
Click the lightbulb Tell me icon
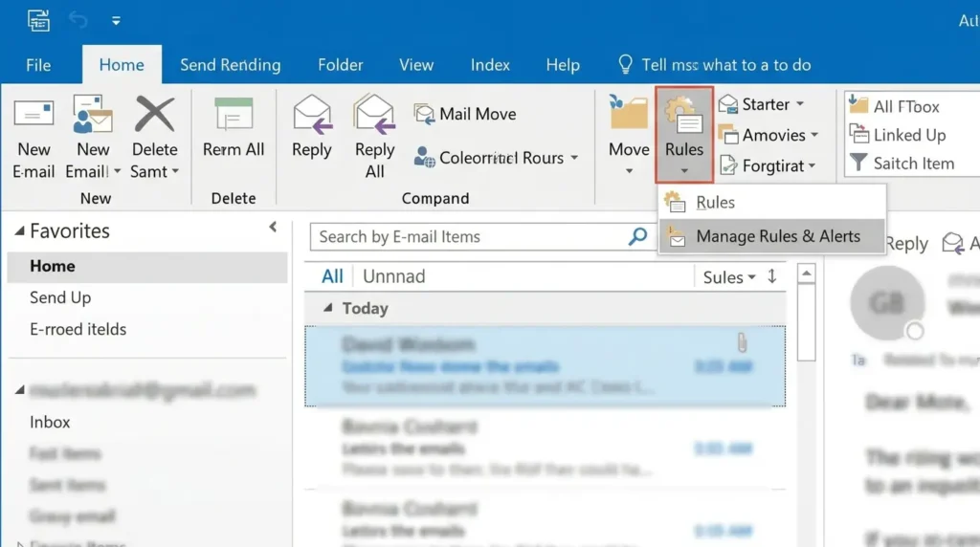click(x=625, y=64)
